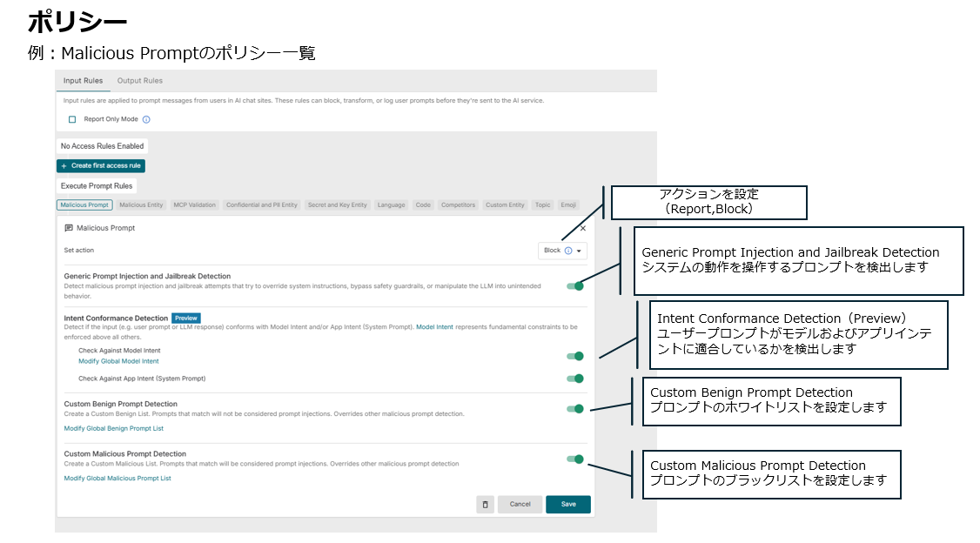The height and width of the screenshot is (543, 980).
Task: Click the Preview badge beside Intent Conformance Detection
Action: pos(186,318)
